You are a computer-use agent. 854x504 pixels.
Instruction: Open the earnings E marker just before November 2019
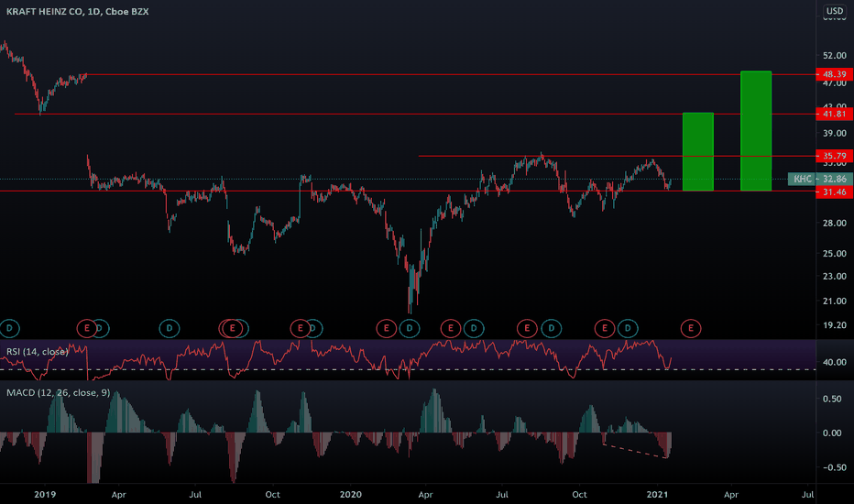[x=301, y=328]
